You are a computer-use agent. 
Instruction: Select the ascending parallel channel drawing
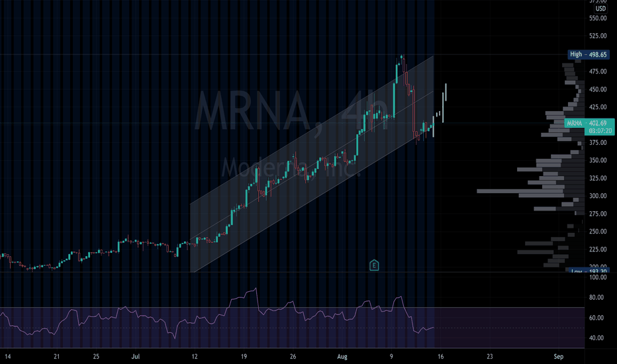tap(312, 163)
